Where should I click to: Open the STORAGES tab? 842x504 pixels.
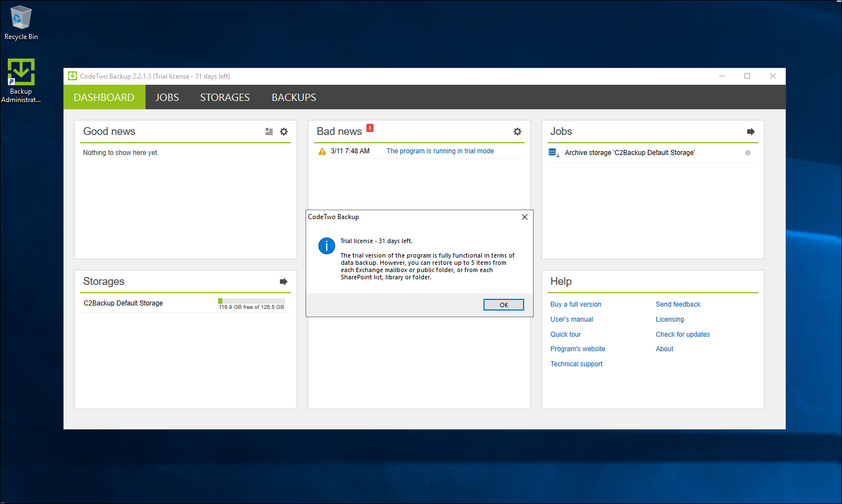click(225, 98)
